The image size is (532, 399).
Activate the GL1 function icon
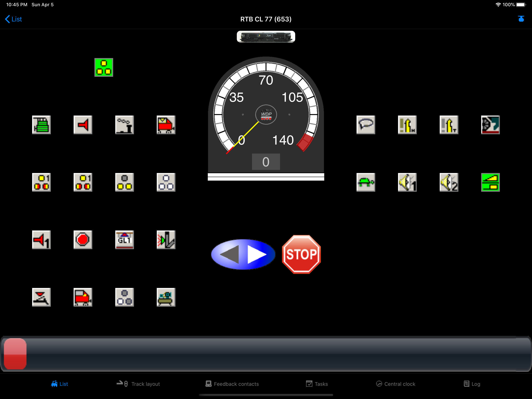coord(125,240)
